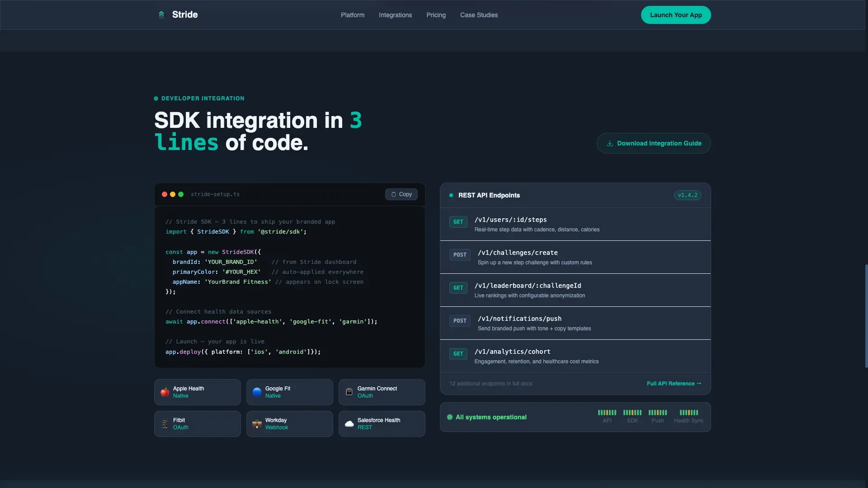Click the Garmin Connect watch icon
The image size is (868, 488).
pyautogui.click(x=349, y=392)
